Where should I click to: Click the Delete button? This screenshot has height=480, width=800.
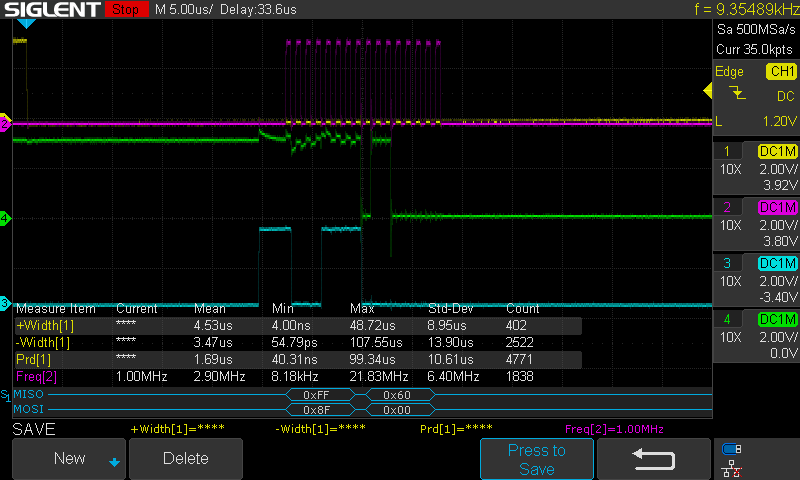(x=186, y=459)
